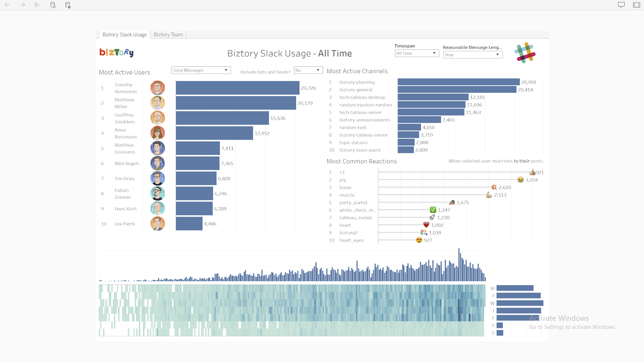This screenshot has height=362, width=644.
Task: Click the red heart emoji marker
Action: (426, 225)
